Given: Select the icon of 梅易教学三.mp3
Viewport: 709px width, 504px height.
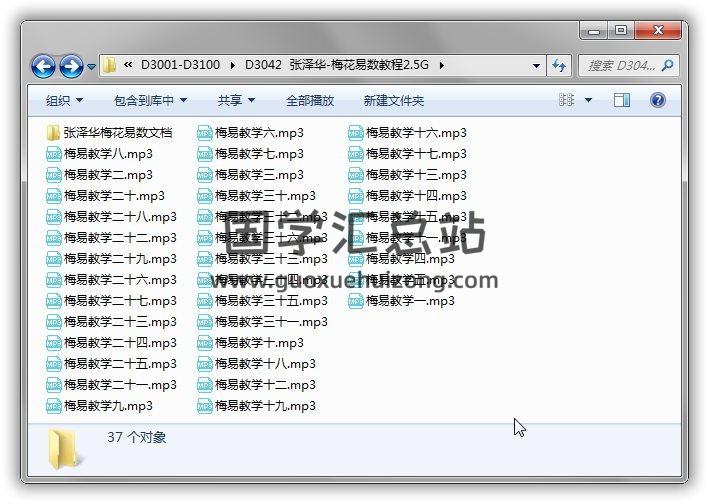Looking at the screenshot, I should pos(204,175).
